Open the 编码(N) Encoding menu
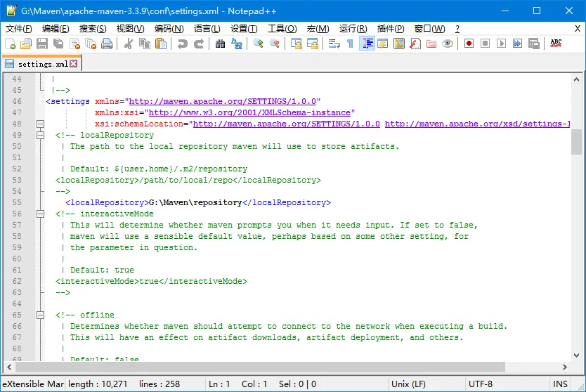The image size is (586, 392). (x=169, y=29)
